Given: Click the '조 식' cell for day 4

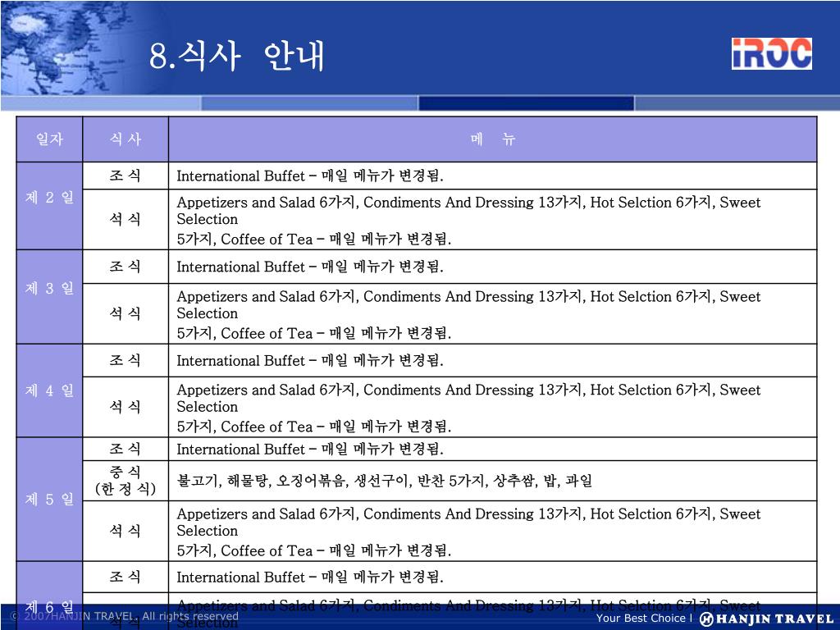Looking at the screenshot, I should 126,361.
